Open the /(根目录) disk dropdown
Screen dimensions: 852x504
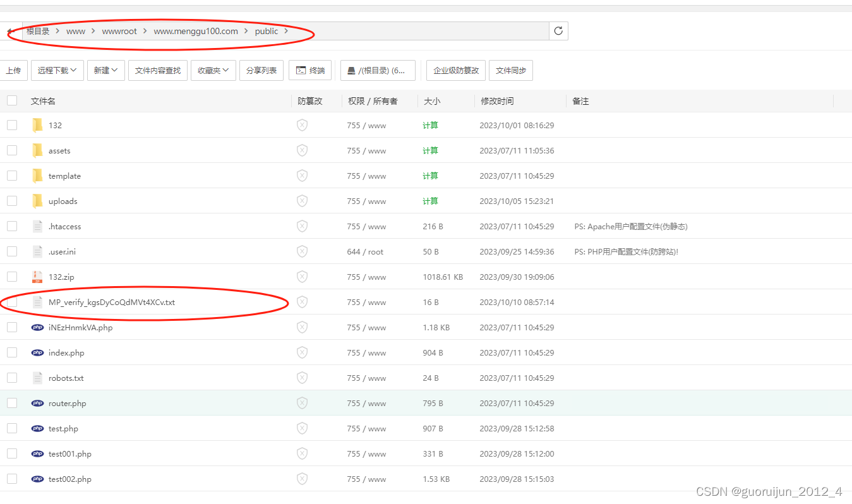378,70
